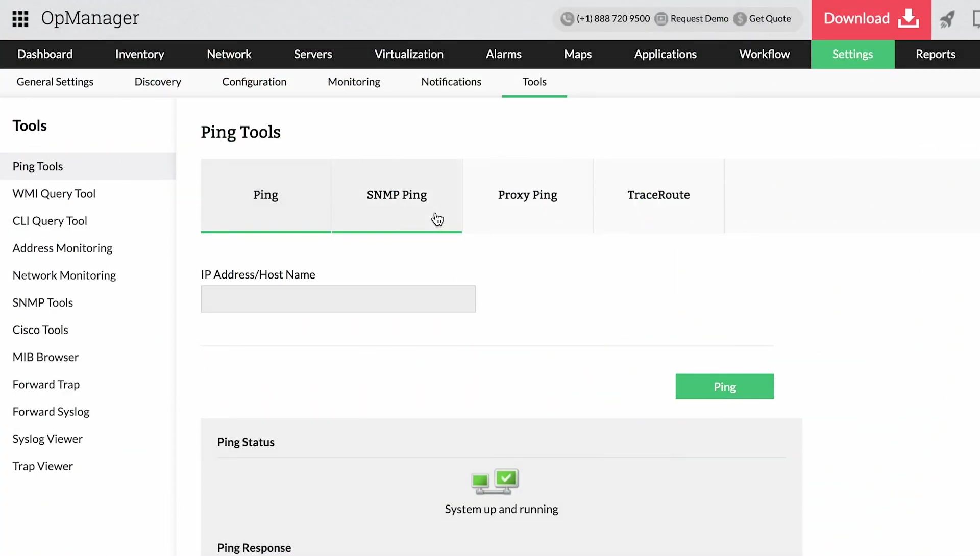Click the rocket icon in the top bar

(x=947, y=19)
